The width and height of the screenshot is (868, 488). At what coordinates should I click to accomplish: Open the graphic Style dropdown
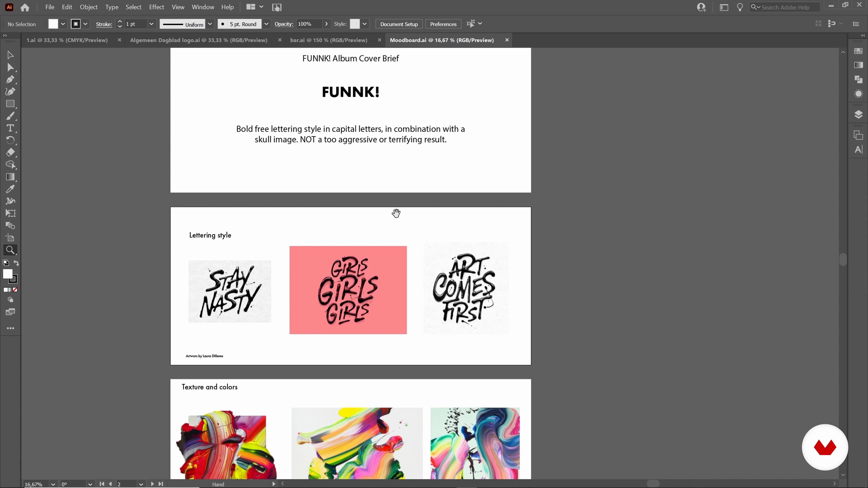(364, 24)
